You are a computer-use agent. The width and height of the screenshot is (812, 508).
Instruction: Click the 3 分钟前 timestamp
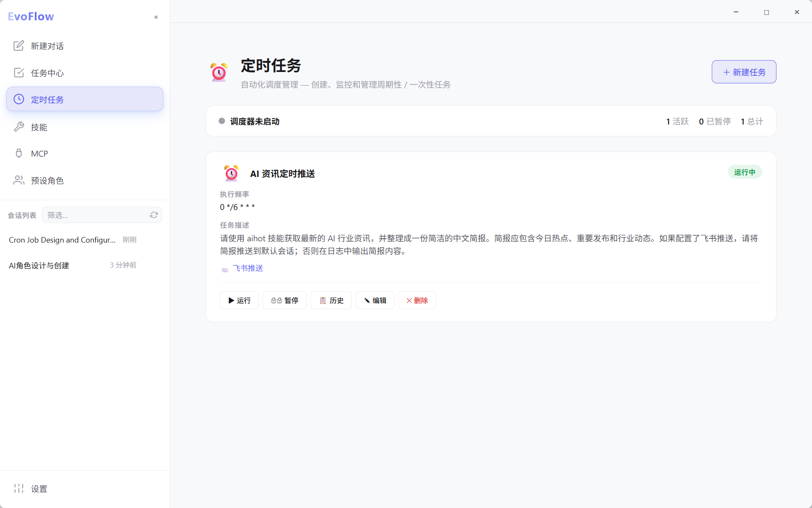(123, 265)
